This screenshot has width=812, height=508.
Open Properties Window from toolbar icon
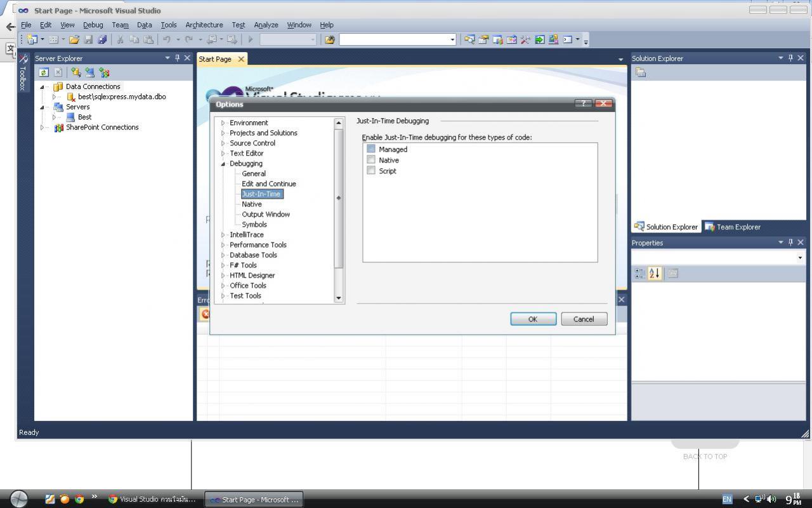click(x=483, y=39)
